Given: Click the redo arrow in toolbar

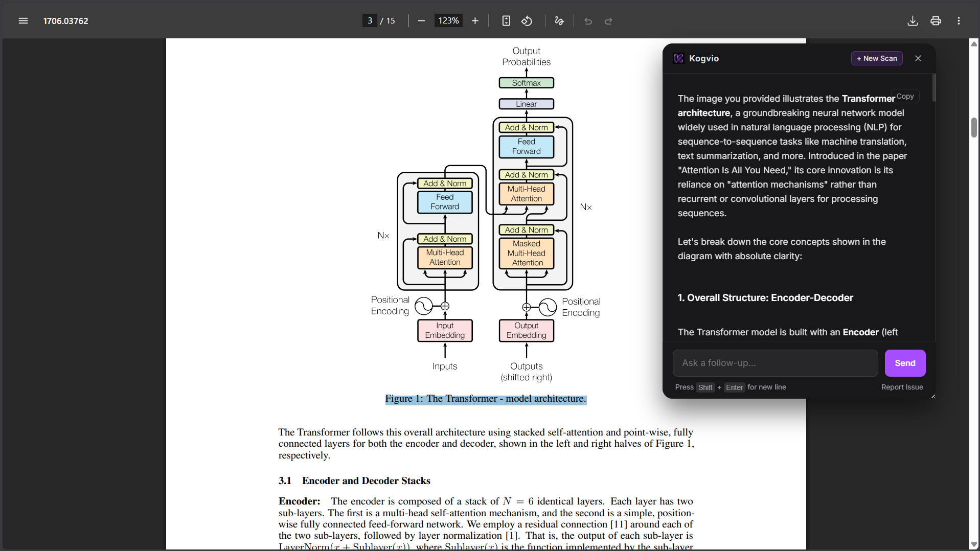Looking at the screenshot, I should tap(608, 21).
